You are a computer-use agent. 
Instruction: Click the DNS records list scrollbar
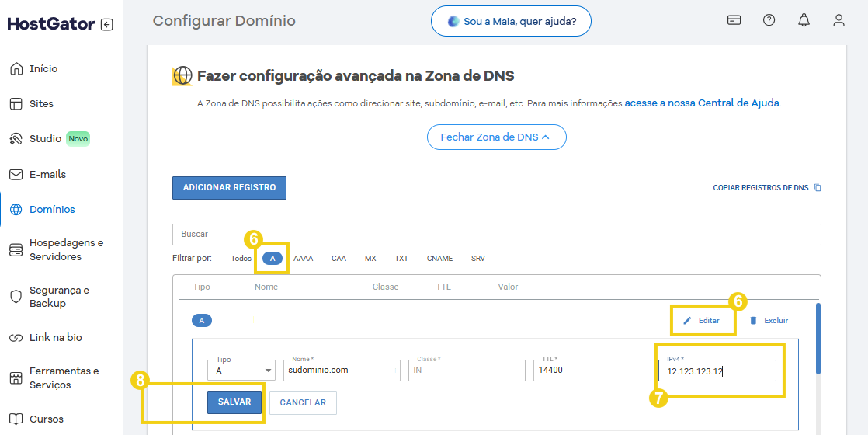click(x=818, y=338)
